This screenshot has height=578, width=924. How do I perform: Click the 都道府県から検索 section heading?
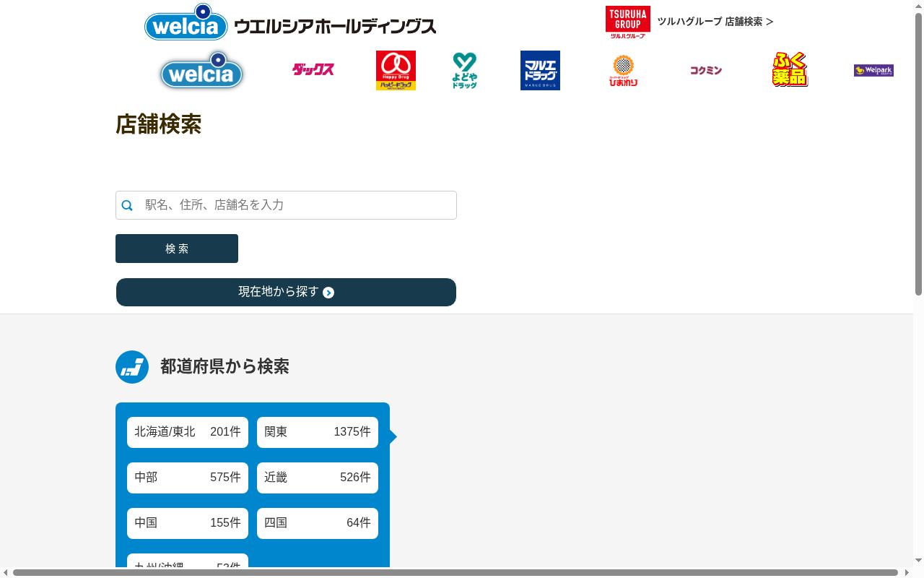pyautogui.click(x=225, y=366)
